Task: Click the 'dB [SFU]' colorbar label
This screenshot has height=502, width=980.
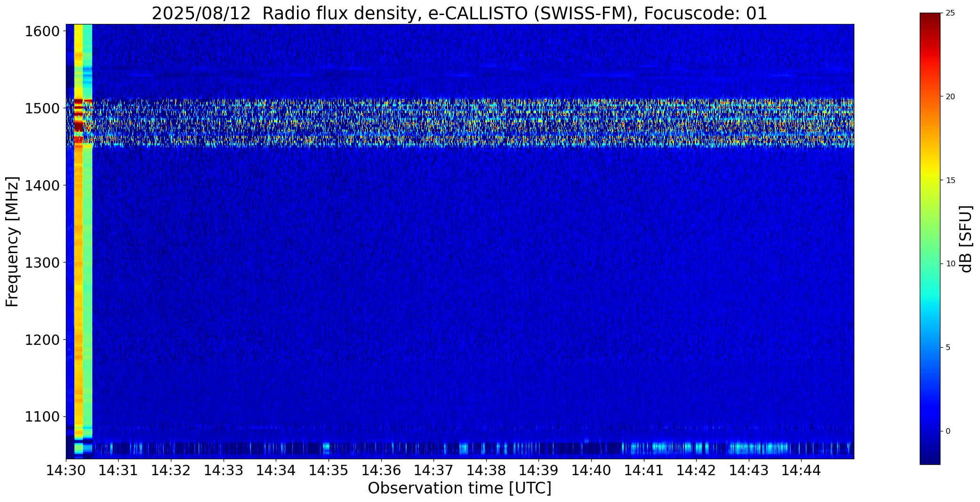Action: point(966,239)
